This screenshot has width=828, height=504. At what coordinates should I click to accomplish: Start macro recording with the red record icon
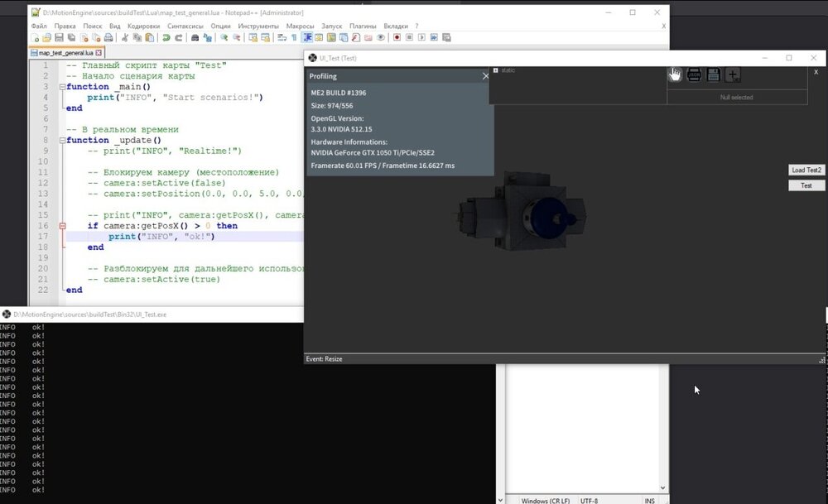pos(397,38)
